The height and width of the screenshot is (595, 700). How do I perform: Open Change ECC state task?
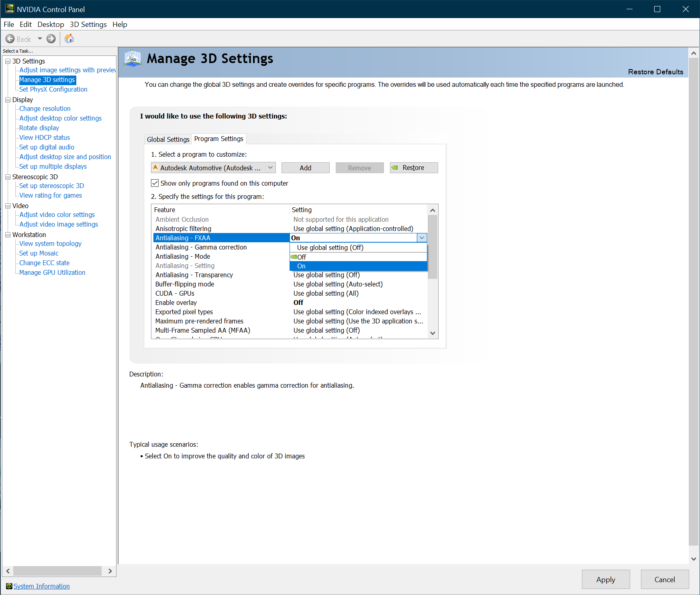point(45,263)
